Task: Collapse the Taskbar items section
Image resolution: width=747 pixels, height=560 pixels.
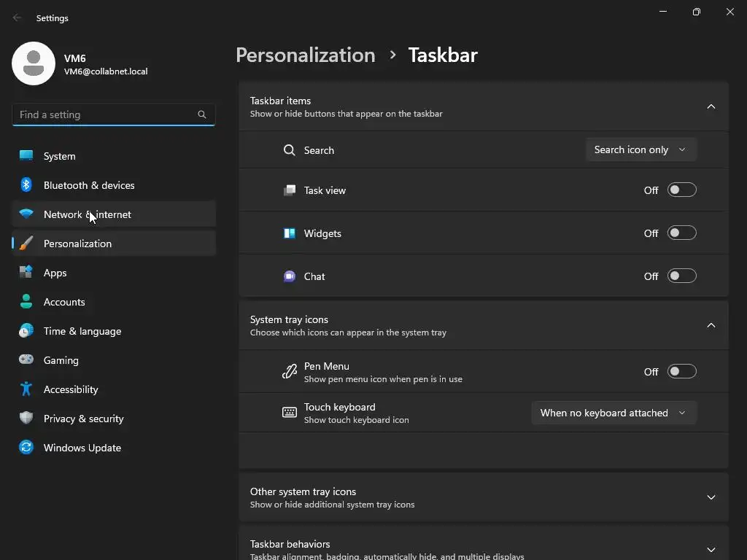Action: pyautogui.click(x=711, y=106)
